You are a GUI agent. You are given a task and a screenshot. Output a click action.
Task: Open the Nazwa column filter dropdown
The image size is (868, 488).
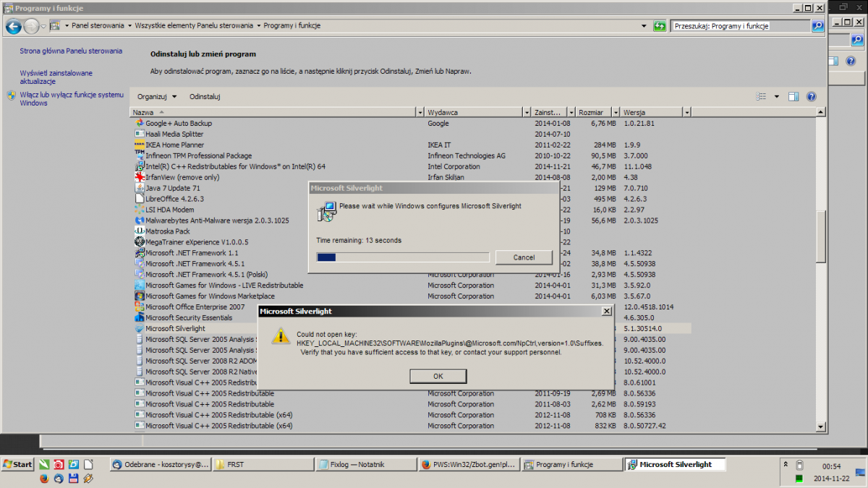click(420, 112)
